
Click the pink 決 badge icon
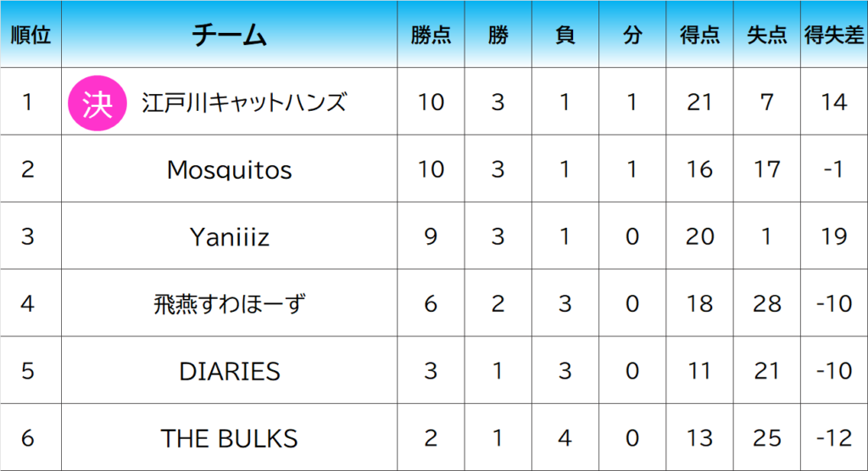click(x=97, y=103)
